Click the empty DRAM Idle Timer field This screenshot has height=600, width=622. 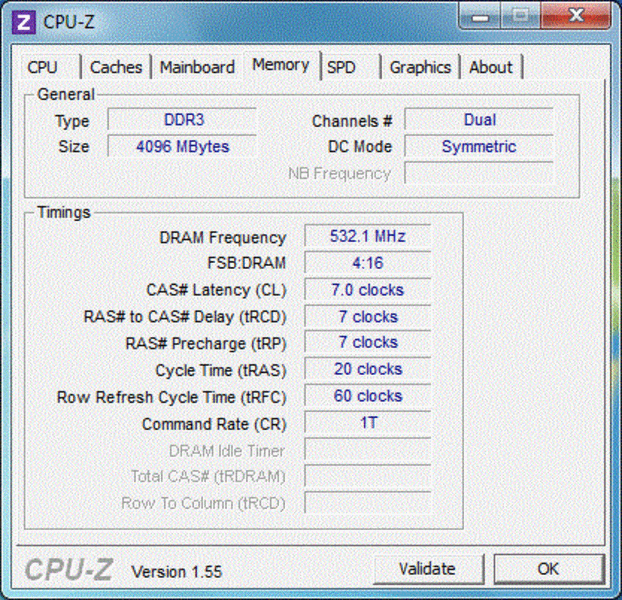[368, 450]
